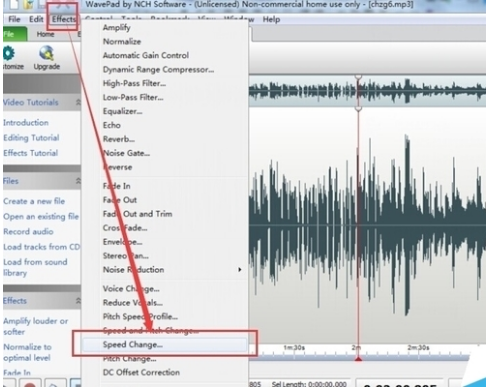Collapse the Video Tutorials panel section
Image resolution: width=486 pixels, height=391 pixels.
pos(78,102)
